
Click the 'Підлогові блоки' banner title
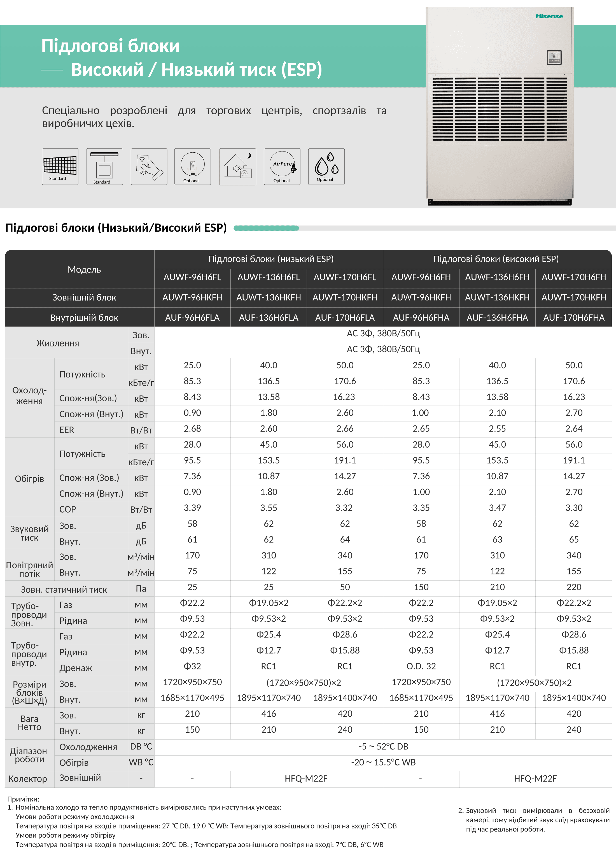pyautogui.click(x=110, y=46)
